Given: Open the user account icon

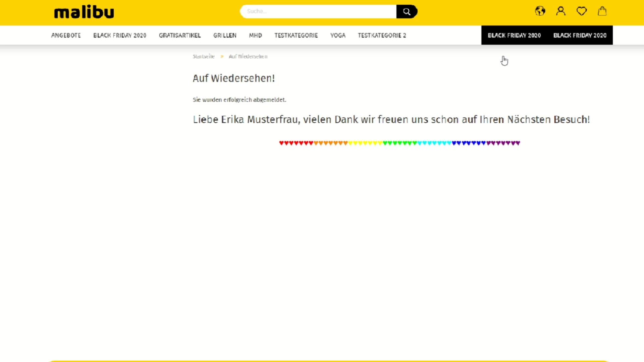Looking at the screenshot, I should (x=561, y=11).
